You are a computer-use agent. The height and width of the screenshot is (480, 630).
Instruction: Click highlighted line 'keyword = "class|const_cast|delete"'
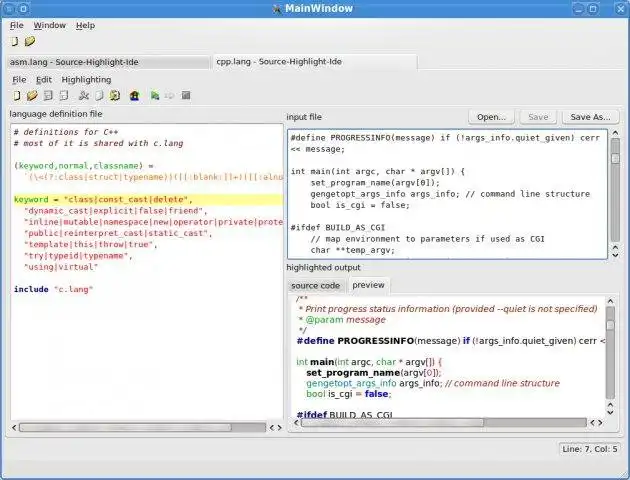point(148,200)
